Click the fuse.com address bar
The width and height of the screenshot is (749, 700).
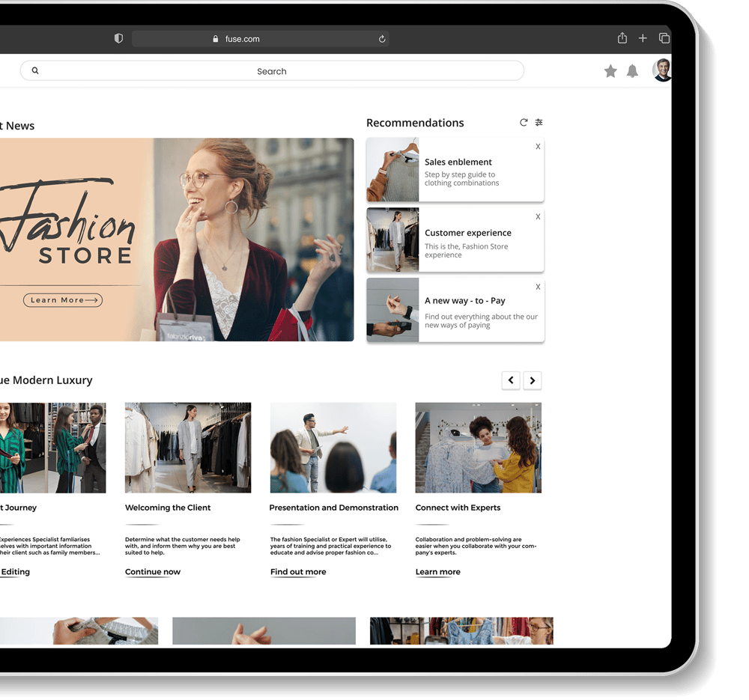(x=261, y=39)
